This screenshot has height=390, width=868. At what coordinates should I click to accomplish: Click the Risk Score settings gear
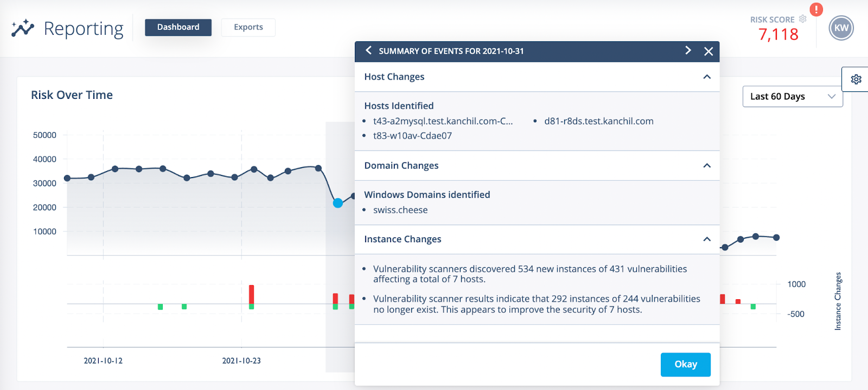(803, 19)
